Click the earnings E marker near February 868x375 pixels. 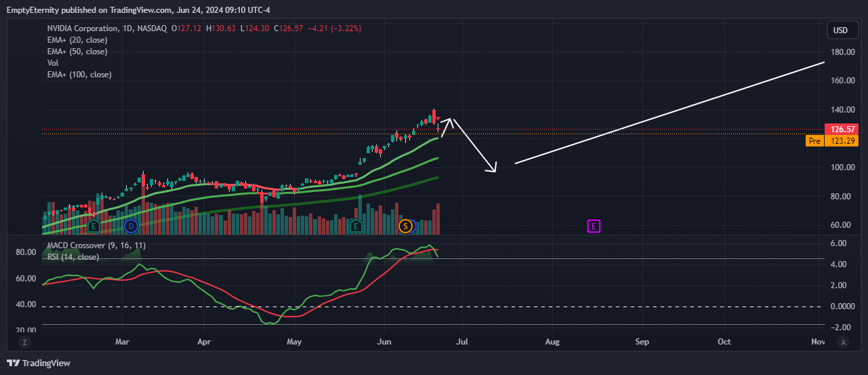[x=94, y=226]
